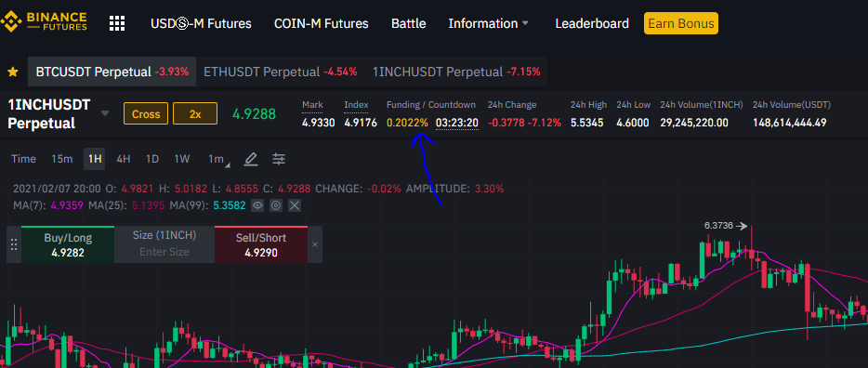Switch chart to Time view
The image size is (868, 368).
(23, 160)
